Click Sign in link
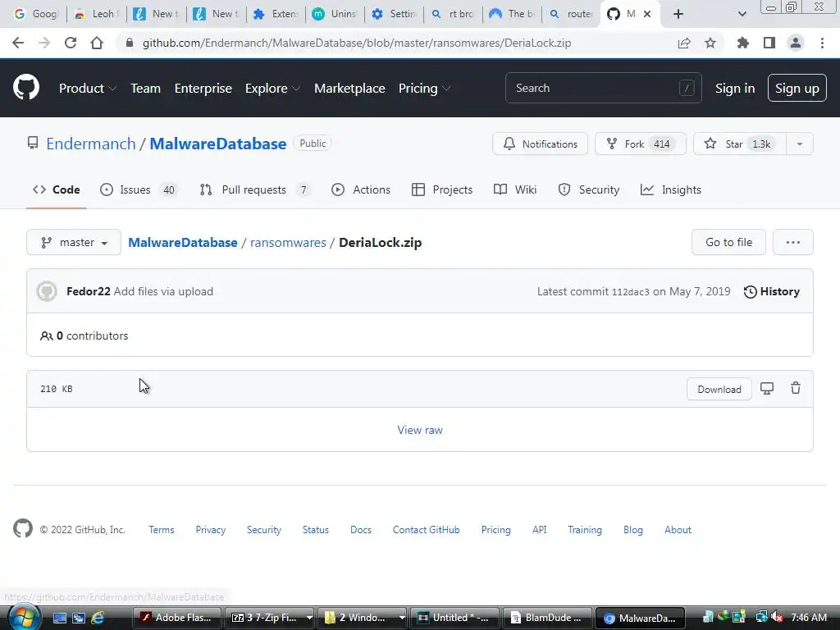840x630 pixels. point(735,89)
